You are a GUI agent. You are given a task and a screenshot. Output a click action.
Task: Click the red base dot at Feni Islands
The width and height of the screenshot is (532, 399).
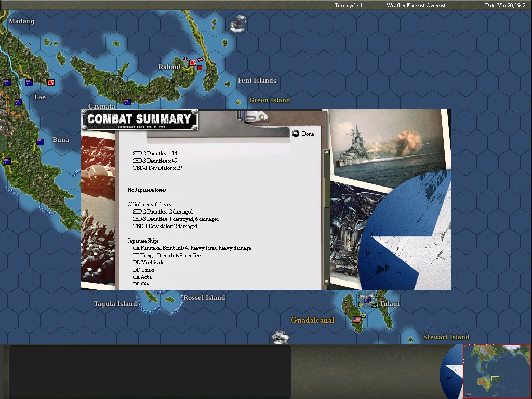(x=227, y=84)
